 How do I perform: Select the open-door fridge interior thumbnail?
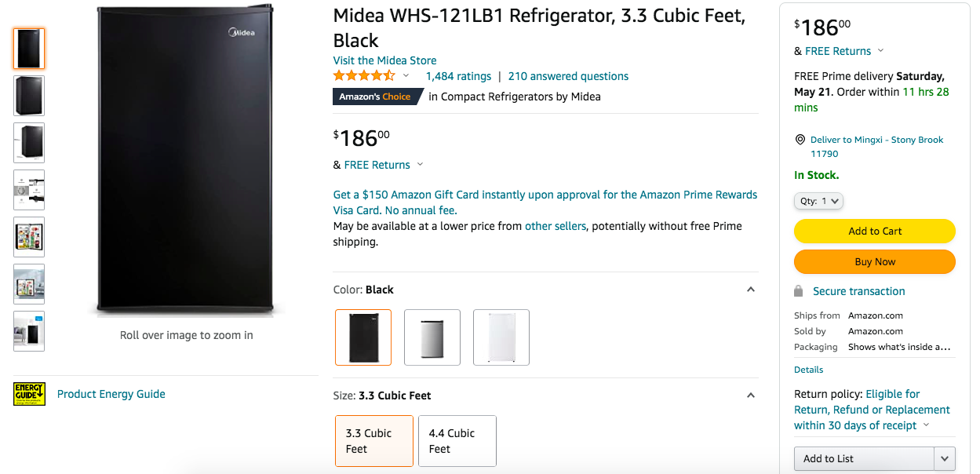pyautogui.click(x=29, y=237)
